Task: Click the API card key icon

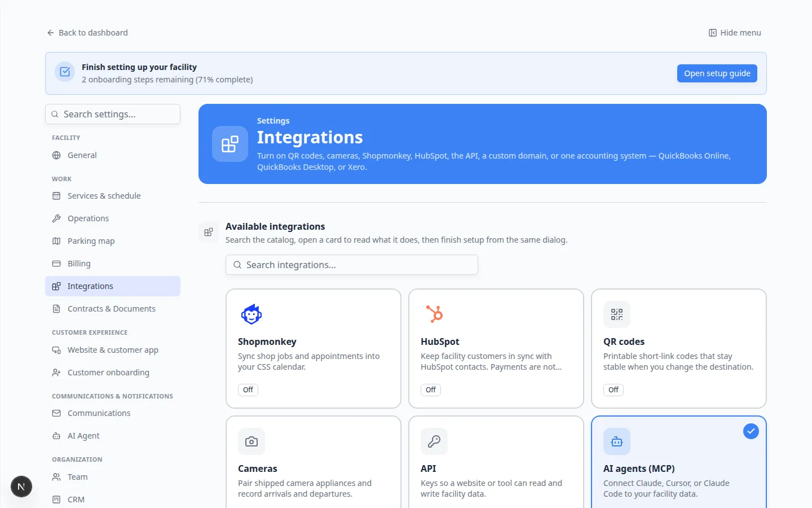Action: 434,441
